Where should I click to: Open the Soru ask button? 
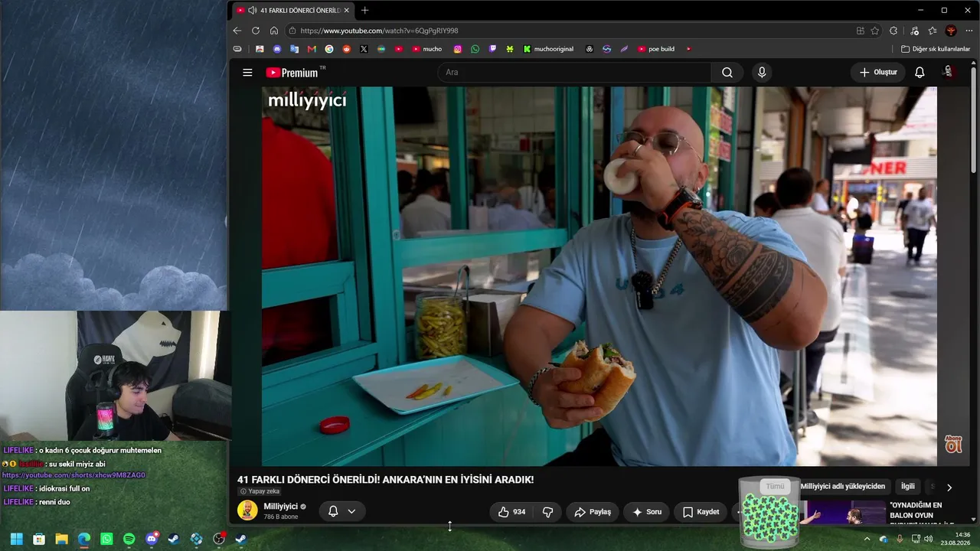point(646,512)
